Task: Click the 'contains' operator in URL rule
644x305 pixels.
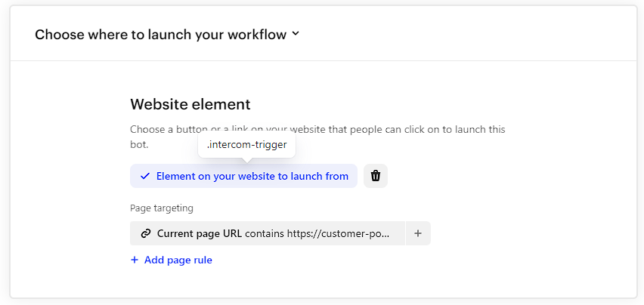Action: click(265, 234)
